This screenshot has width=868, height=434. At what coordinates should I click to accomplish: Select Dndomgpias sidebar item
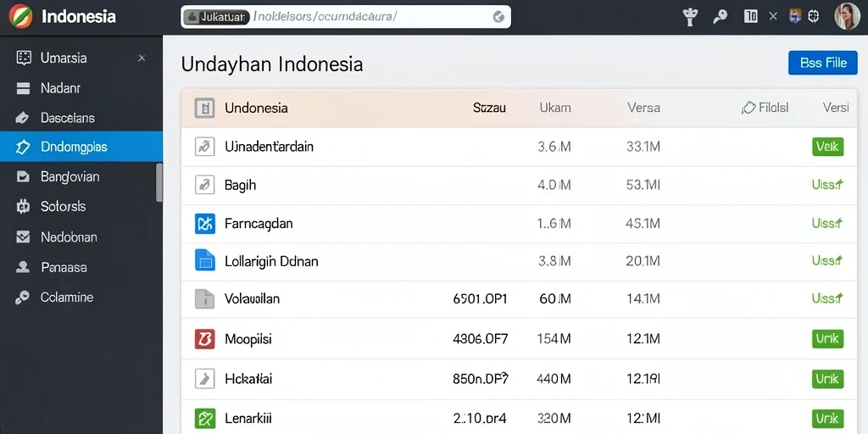[x=81, y=147]
